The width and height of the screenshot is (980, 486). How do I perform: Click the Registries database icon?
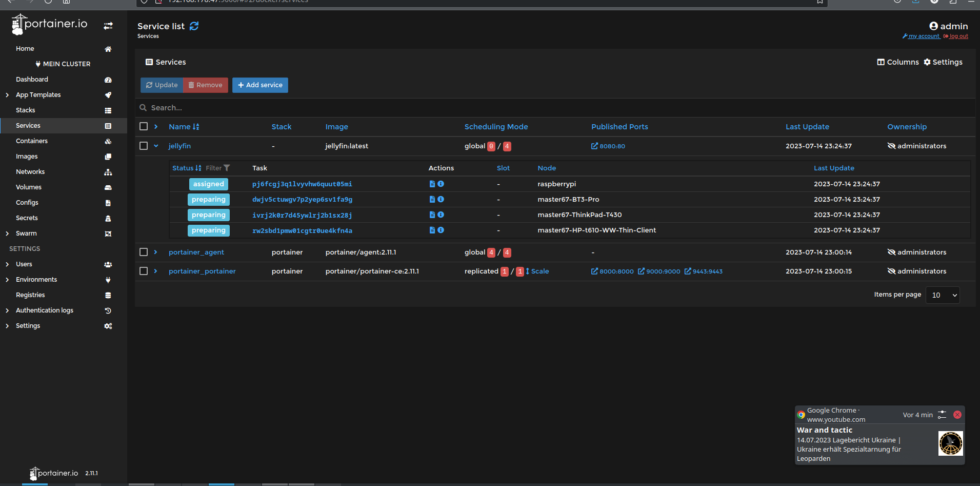click(108, 295)
